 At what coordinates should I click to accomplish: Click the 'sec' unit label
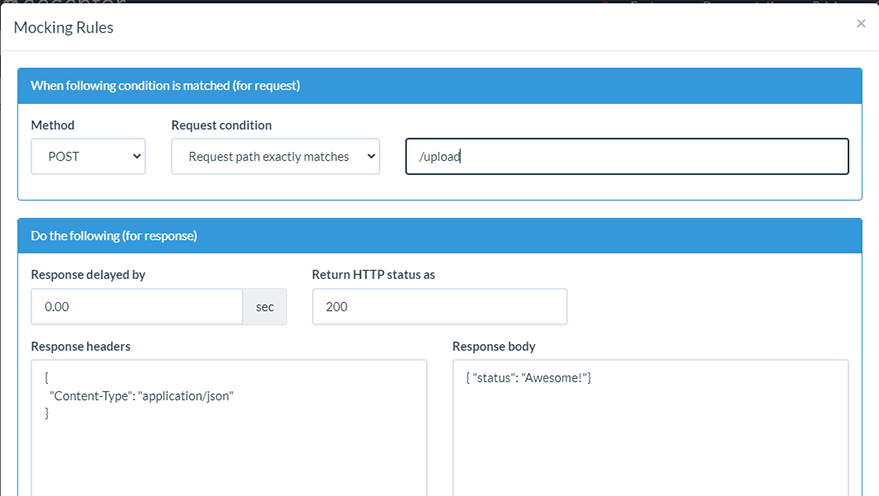click(x=265, y=307)
